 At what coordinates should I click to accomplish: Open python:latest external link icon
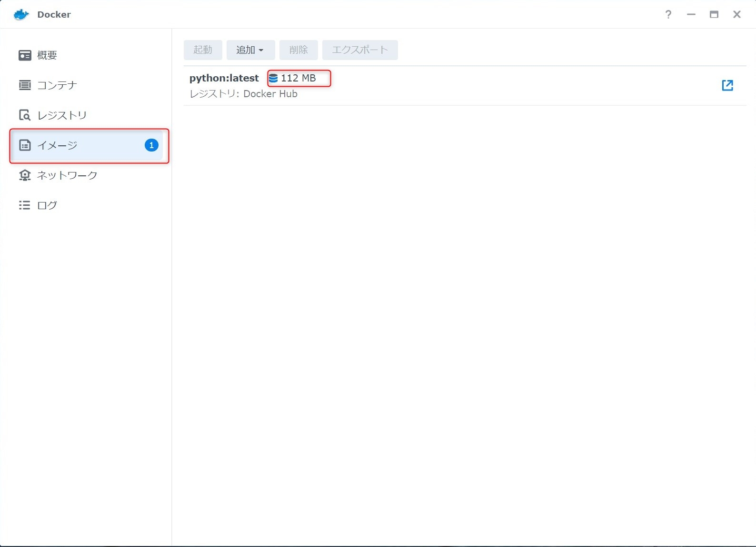click(727, 85)
